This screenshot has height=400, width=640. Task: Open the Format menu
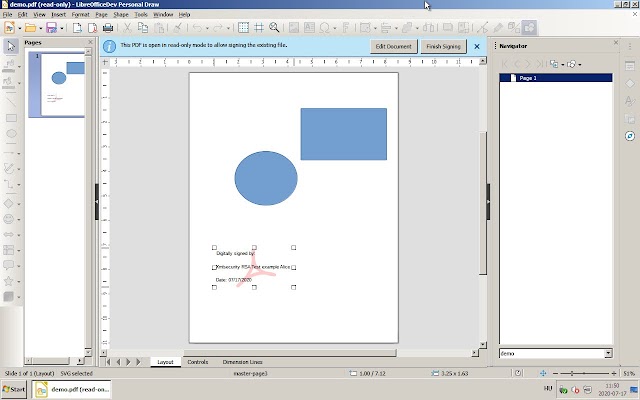pos(80,15)
